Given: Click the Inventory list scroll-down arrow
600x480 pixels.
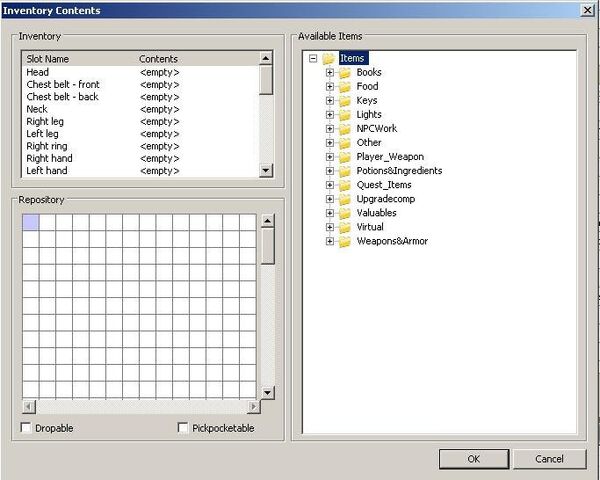Looking at the screenshot, I should 266,170.
